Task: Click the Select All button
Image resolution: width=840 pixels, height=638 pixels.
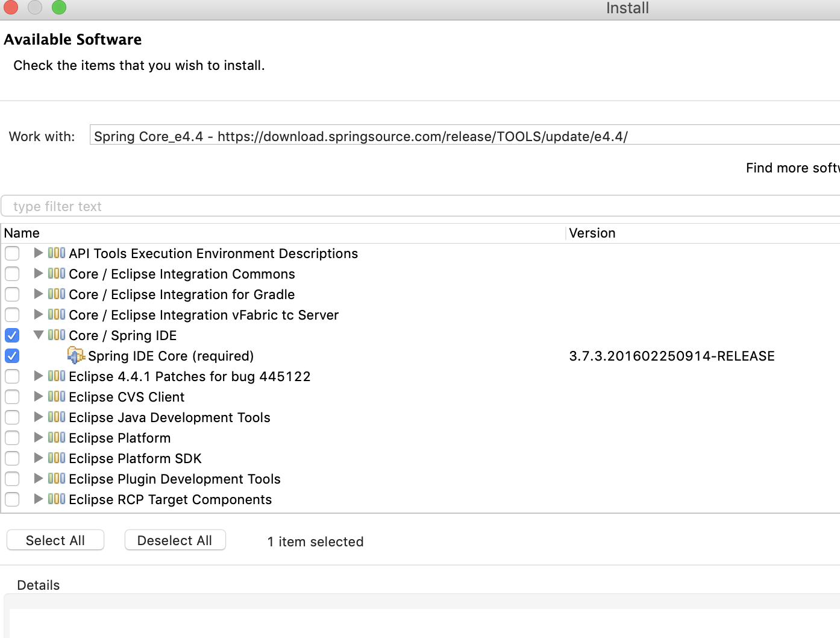Action: 55,540
